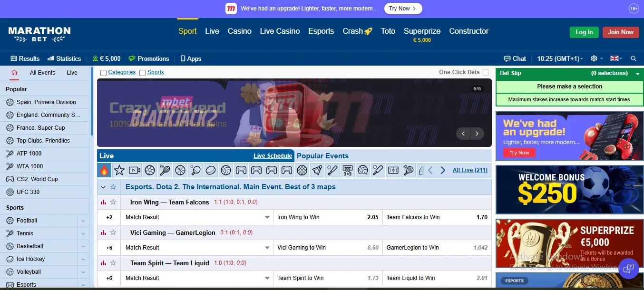
Task: Collapse the Bet Slip panel arrow
Action: point(638,74)
